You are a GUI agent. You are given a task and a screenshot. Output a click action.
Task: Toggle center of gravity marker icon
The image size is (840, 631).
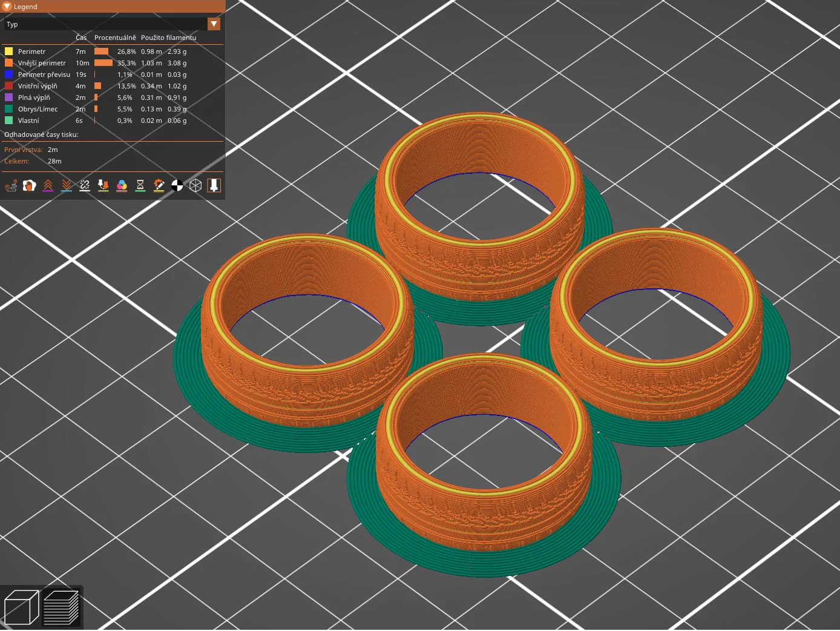tap(177, 186)
